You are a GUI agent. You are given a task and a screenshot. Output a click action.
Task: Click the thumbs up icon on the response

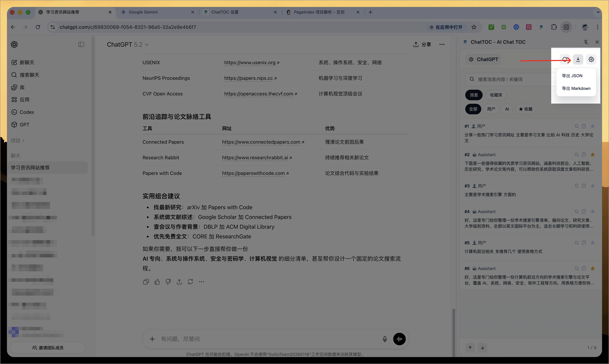157,282
